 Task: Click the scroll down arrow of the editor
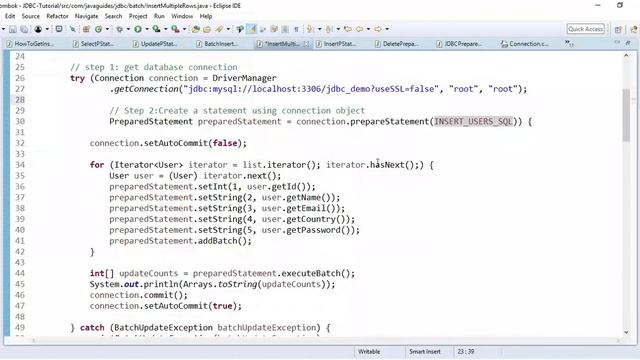[x=626, y=332]
